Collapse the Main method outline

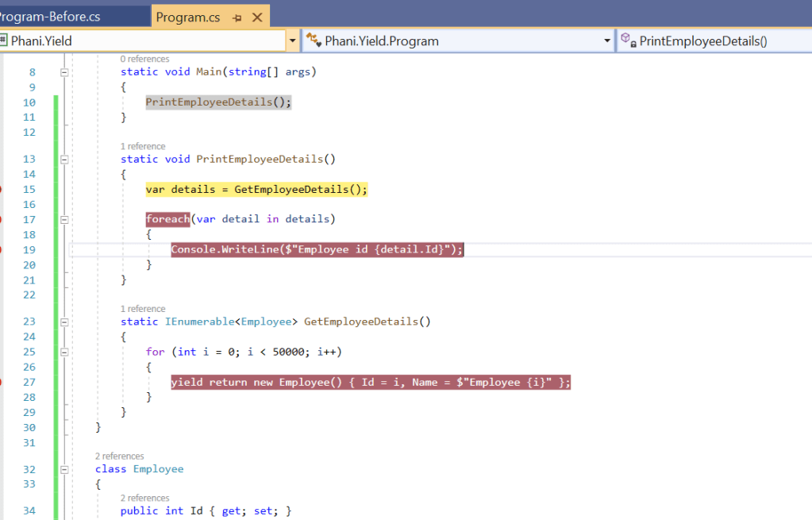(x=64, y=72)
